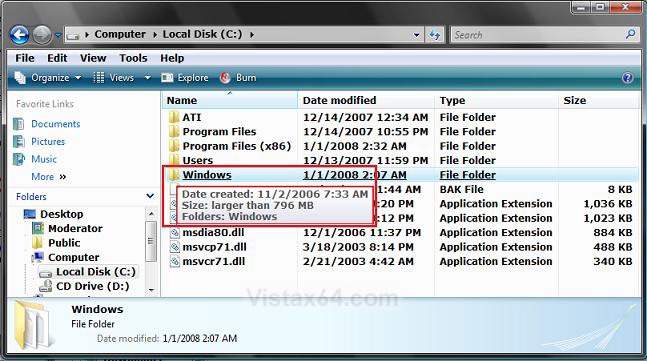Expand arrow after Local Disk (C:) breadcrumb

[251, 35]
